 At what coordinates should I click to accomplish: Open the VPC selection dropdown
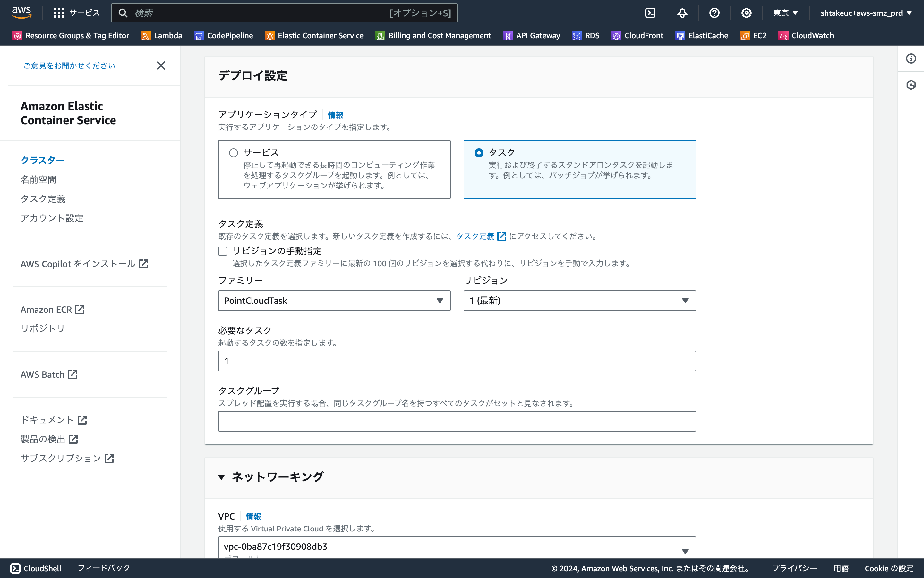point(457,547)
